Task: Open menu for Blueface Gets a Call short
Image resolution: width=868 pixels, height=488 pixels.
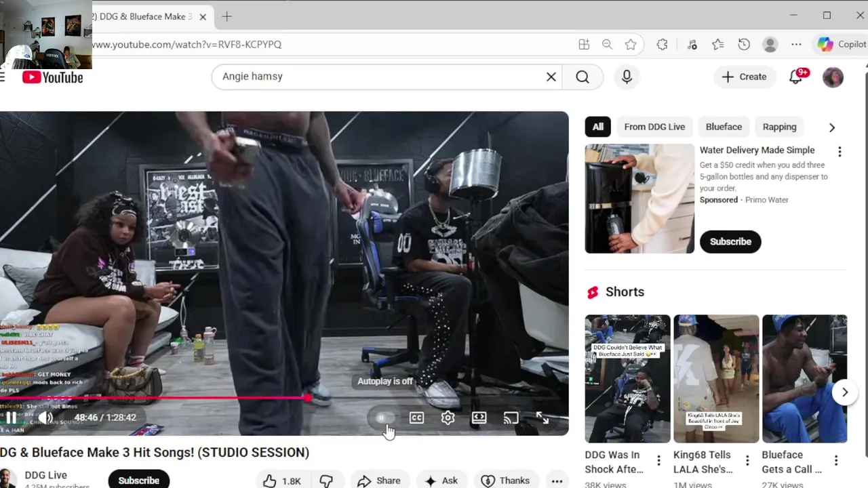Action: click(836, 461)
